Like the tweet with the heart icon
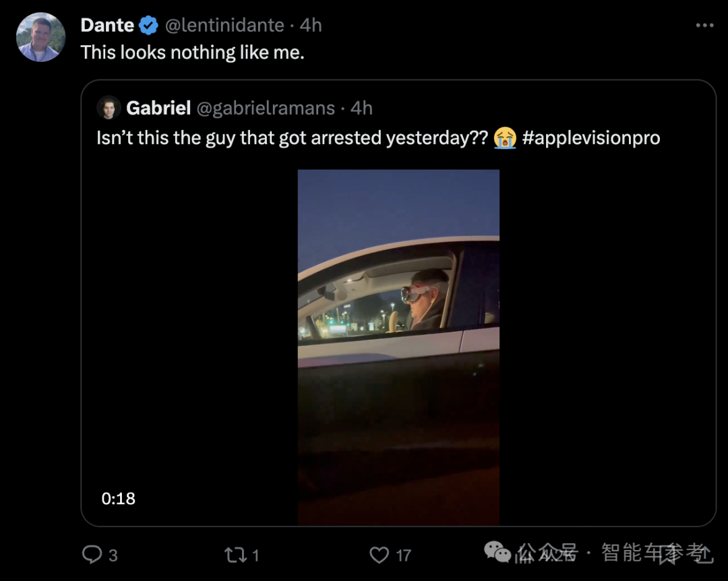Screen dimensions: 728x581 click(380, 555)
